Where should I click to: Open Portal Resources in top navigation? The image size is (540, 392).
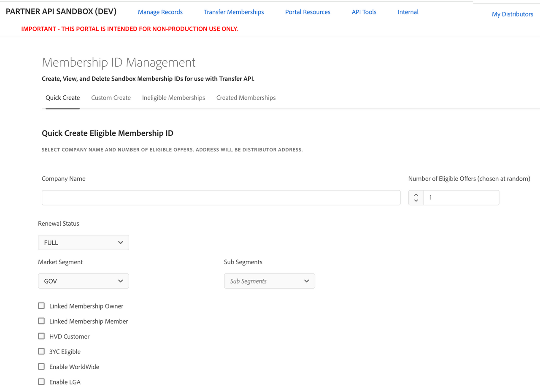click(x=308, y=12)
